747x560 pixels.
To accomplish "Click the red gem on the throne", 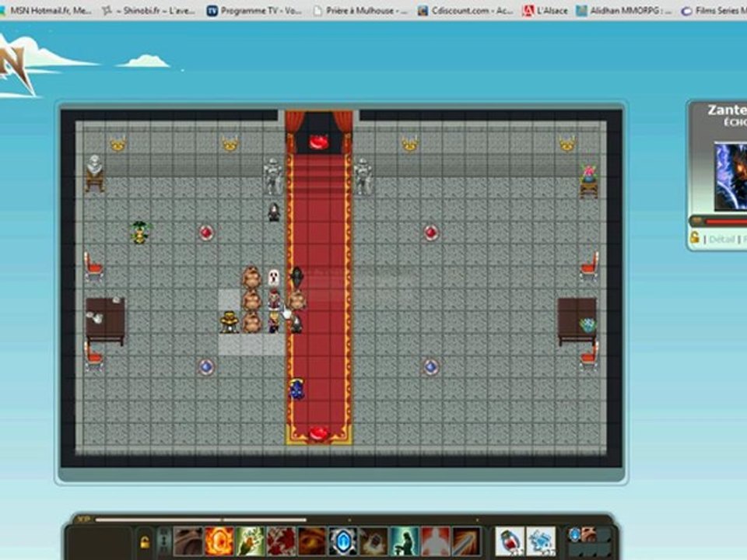I will (319, 142).
